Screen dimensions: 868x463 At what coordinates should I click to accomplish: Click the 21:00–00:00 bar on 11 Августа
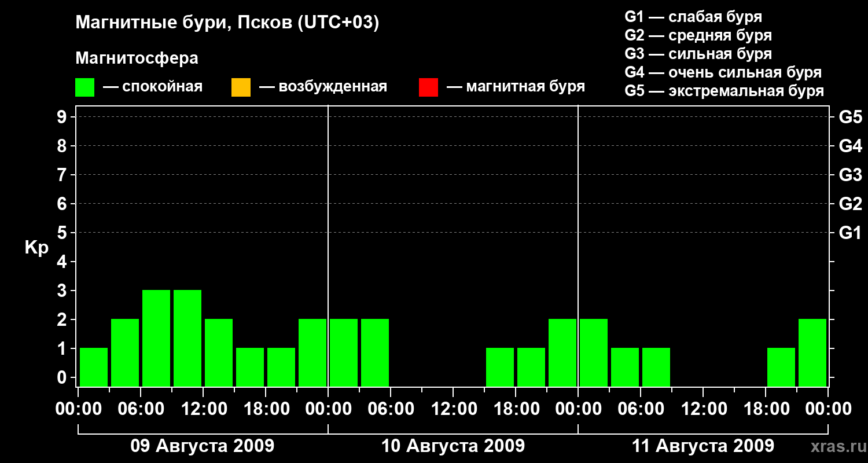(x=812, y=352)
